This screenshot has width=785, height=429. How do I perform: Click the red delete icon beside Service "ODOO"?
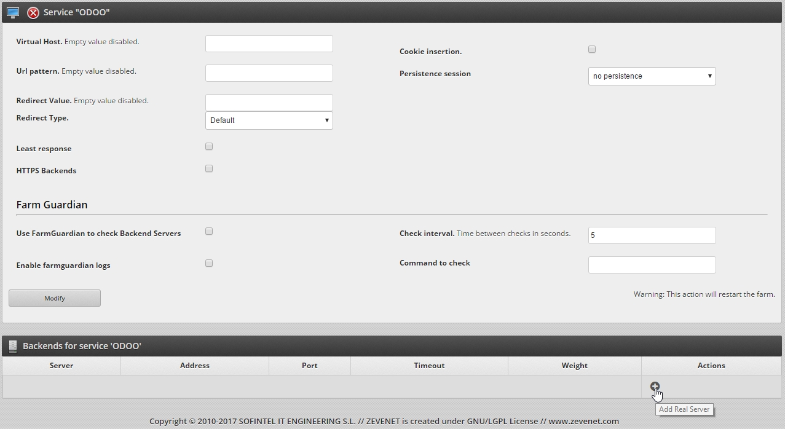33,12
